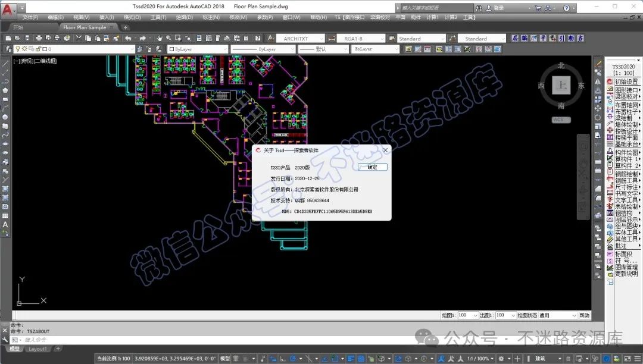Open the 编辑(E) menu
Viewport: 643px width, 364px height.
tap(56, 17)
